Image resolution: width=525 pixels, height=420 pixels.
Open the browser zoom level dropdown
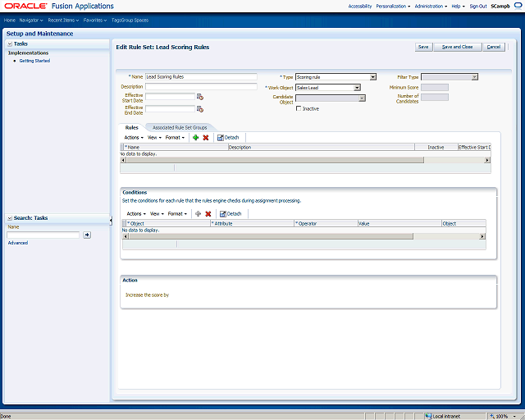pos(514,417)
